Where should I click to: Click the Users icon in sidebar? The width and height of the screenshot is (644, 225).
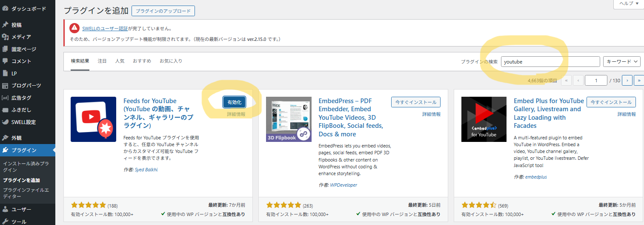click(5, 209)
